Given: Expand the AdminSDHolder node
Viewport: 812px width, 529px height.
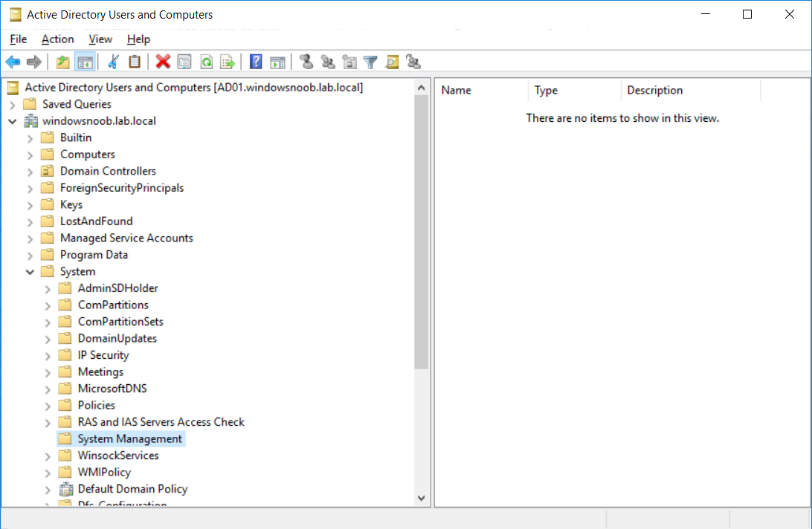Looking at the screenshot, I should point(48,289).
